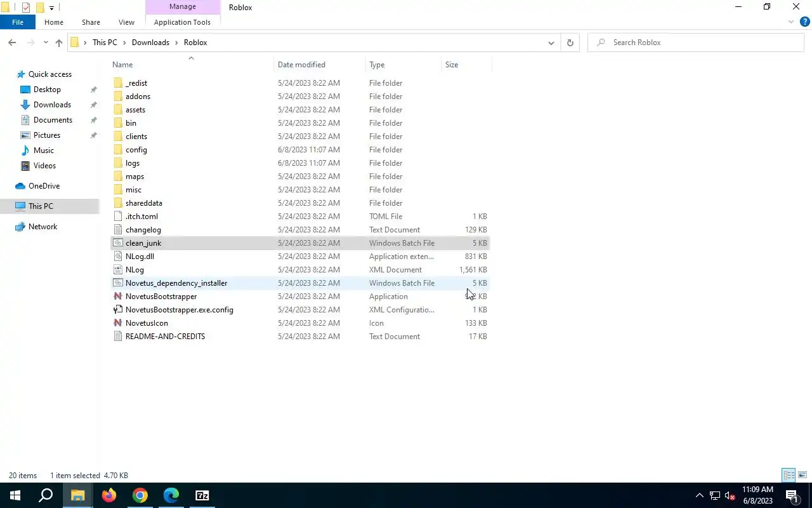The image size is (812, 508).
Task: Select the changelog text document icon
Action: (x=118, y=230)
